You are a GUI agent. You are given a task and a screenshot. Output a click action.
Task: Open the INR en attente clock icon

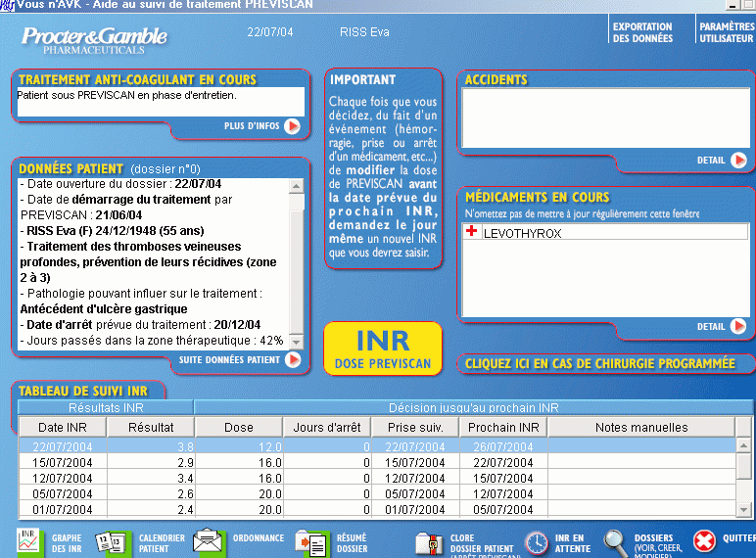(x=537, y=543)
